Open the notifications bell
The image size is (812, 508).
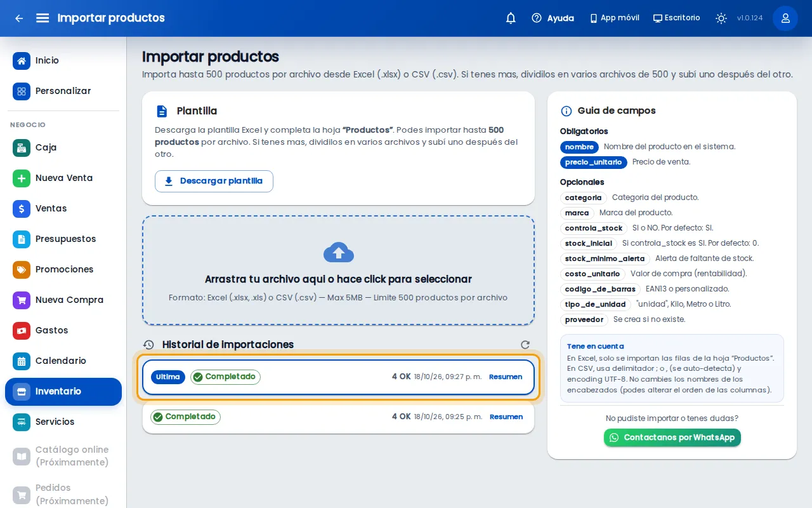(x=511, y=18)
